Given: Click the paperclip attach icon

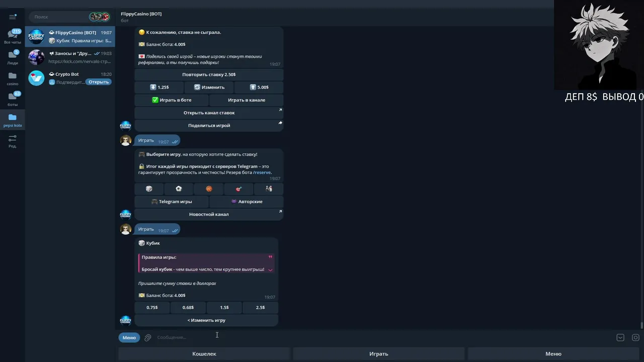Looking at the screenshot, I should [x=147, y=338].
